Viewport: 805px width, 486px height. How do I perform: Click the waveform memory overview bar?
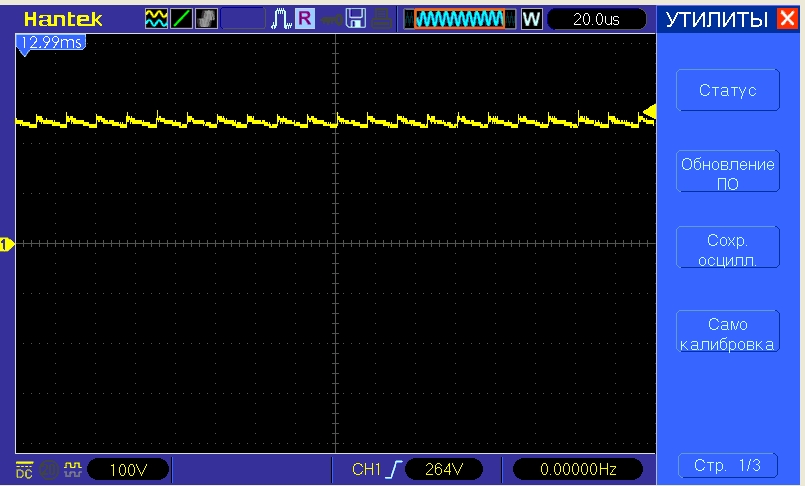pyautogui.click(x=461, y=19)
